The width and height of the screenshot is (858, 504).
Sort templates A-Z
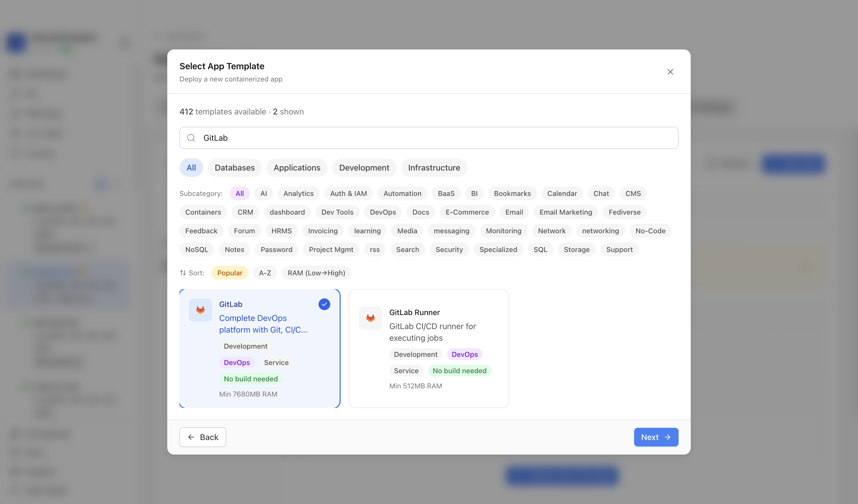[x=265, y=273]
